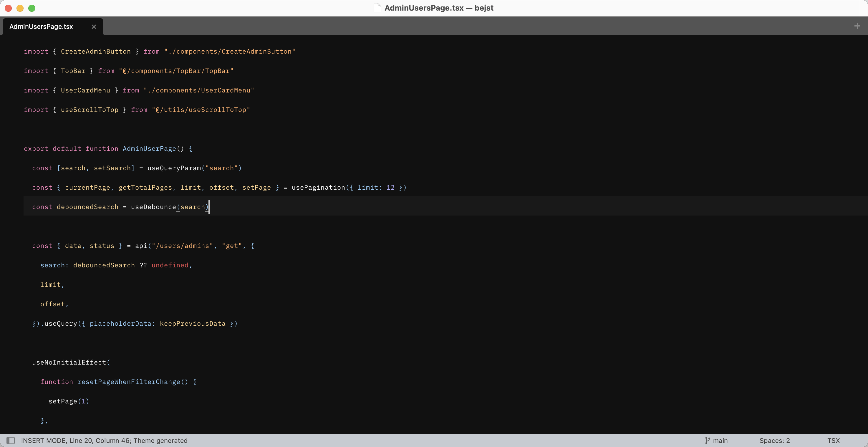Click the export keyword

[x=36, y=149]
